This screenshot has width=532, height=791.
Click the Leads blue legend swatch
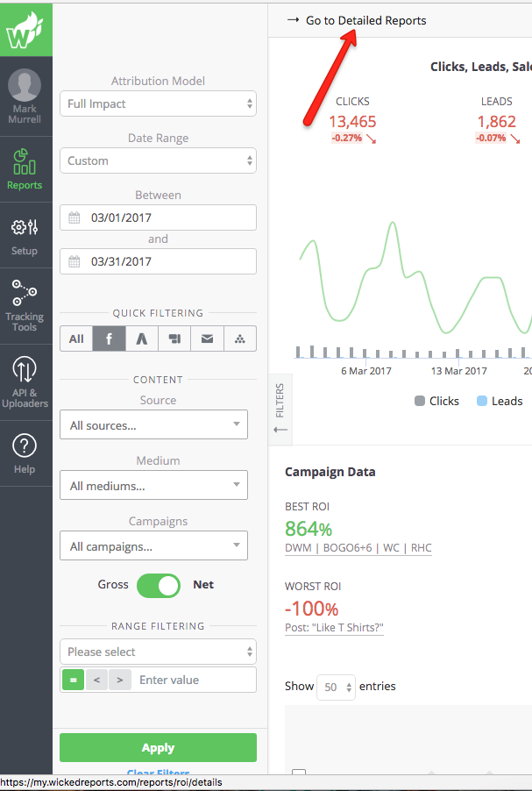(x=482, y=401)
